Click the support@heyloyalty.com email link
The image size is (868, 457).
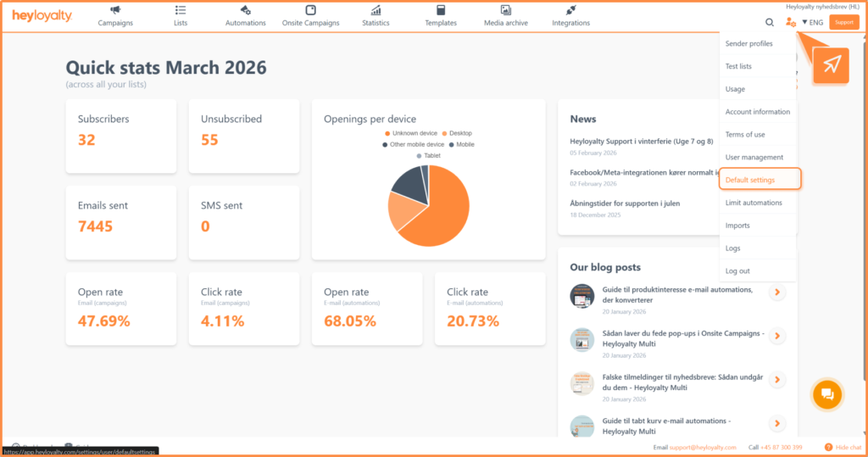(x=703, y=447)
